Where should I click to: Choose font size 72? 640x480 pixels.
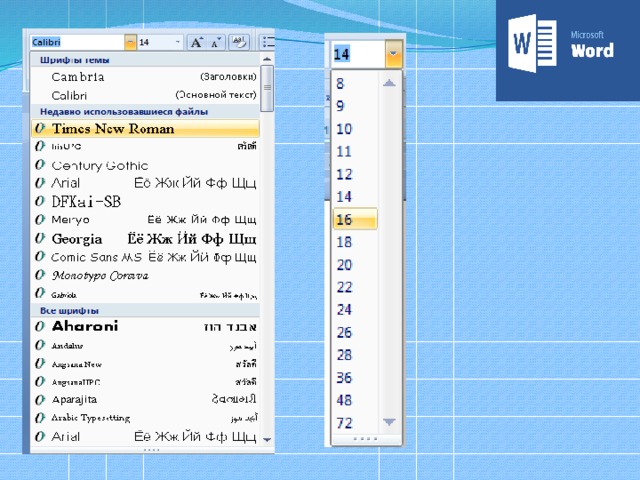coord(344,422)
